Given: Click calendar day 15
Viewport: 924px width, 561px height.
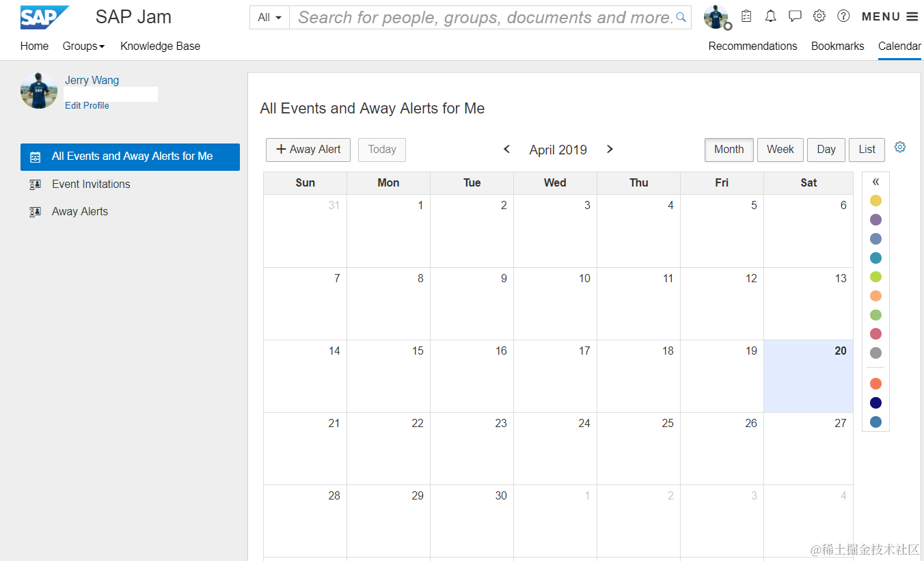Looking at the screenshot, I should click(x=388, y=376).
